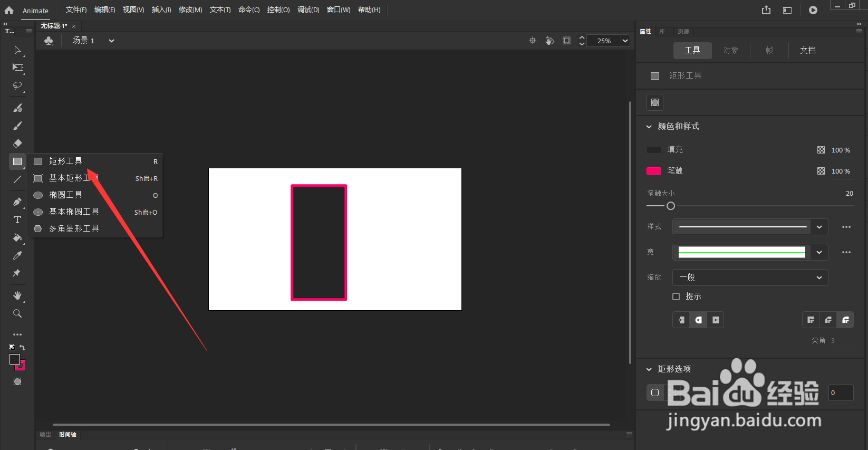This screenshot has width=868, height=450.
Task: Open the workspace switcher icon
Action: [787, 10]
